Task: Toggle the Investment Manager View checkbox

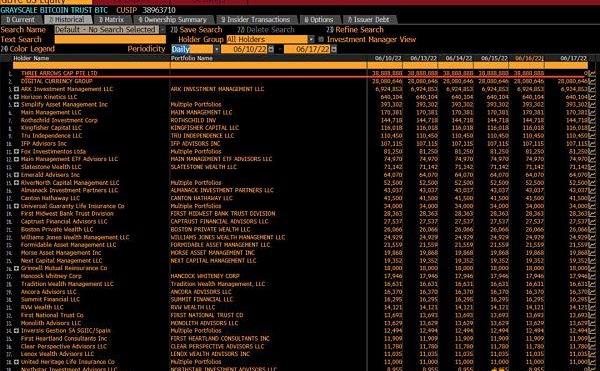Action: tap(321, 39)
